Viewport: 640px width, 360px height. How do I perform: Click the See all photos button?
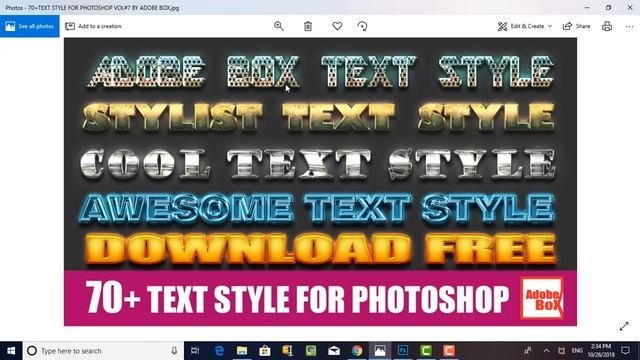click(29, 26)
